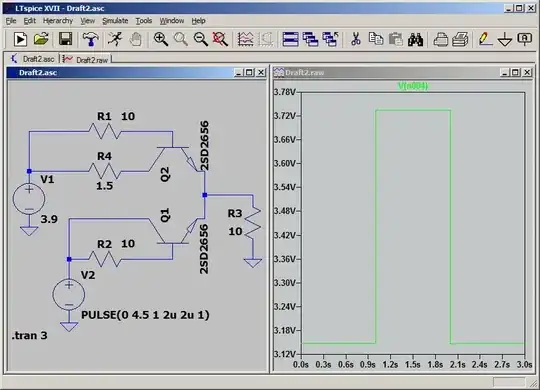Run the simulation with the running man icon
Image resolution: width=540 pixels, height=390 pixels.
pyautogui.click(x=115, y=39)
